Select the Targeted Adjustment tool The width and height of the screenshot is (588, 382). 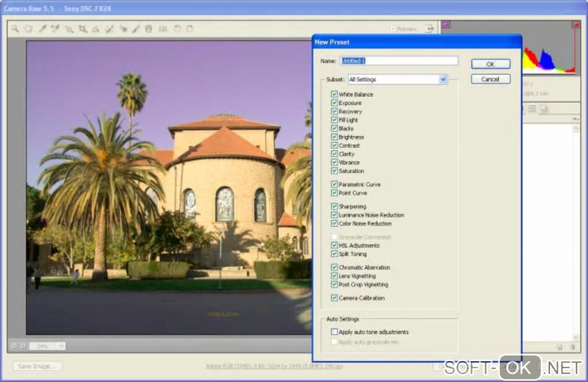point(69,28)
